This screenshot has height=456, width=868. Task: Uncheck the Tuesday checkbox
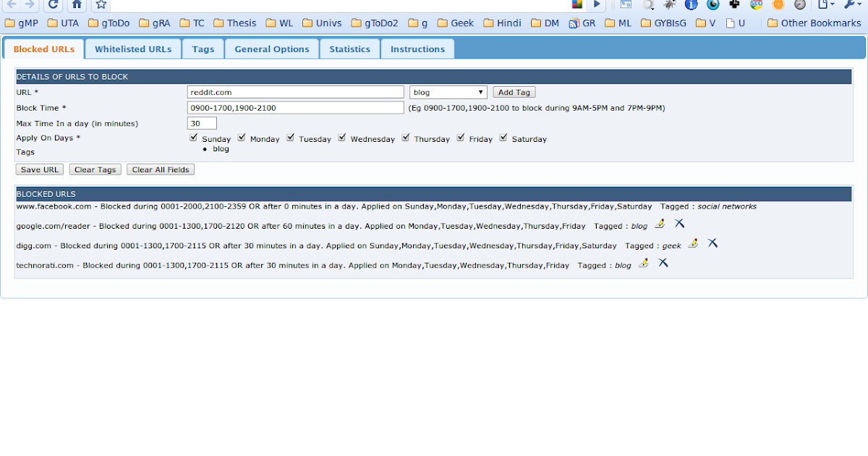pyautogui.click(x=290, y=137)
